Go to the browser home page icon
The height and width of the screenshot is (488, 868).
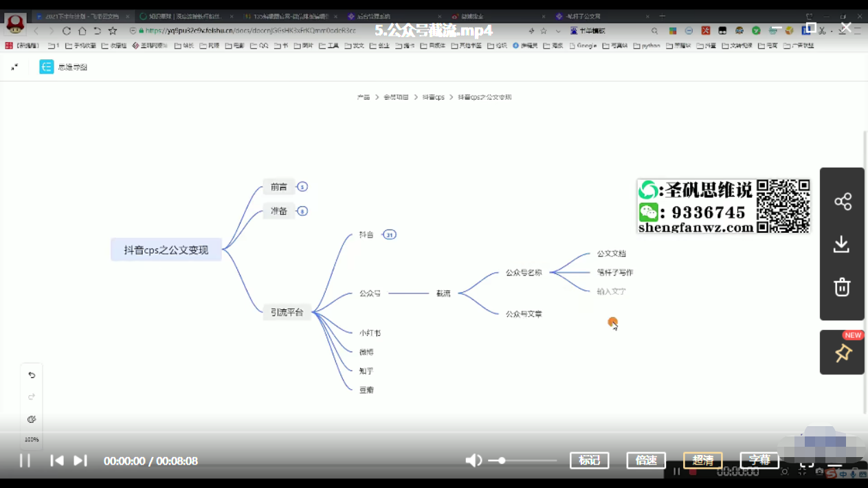pyautogui.click(x=82, y=31)
